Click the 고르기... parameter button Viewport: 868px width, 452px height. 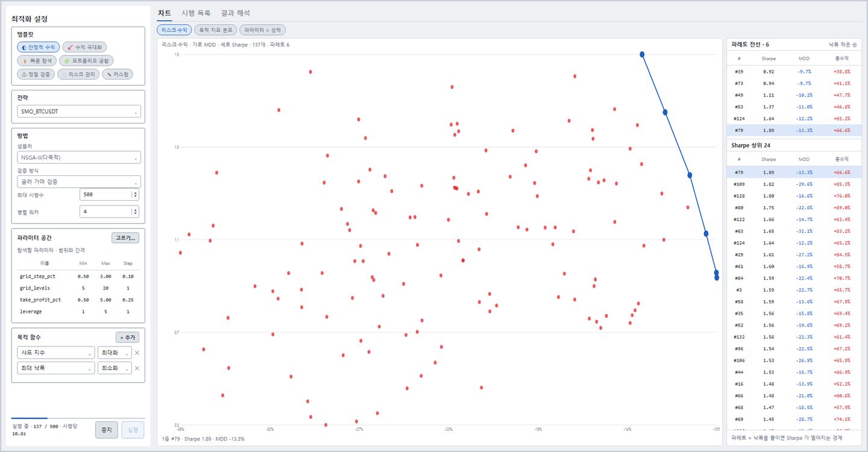(125, 238)
